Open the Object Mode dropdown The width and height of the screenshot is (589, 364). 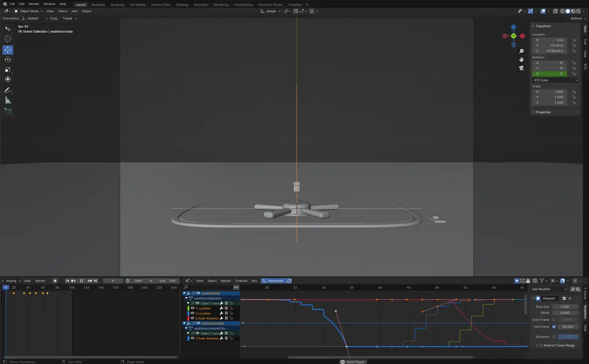pos(29,11)
